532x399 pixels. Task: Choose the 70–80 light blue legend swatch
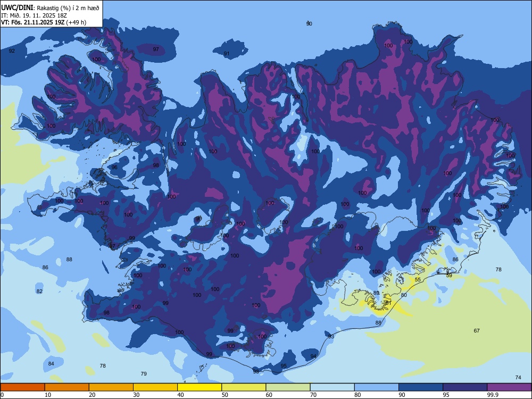332,387
